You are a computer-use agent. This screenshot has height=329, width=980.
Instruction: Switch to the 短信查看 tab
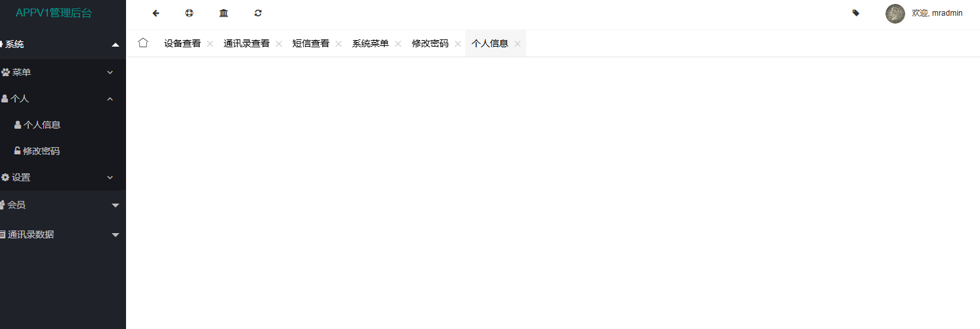pos(311,43)
